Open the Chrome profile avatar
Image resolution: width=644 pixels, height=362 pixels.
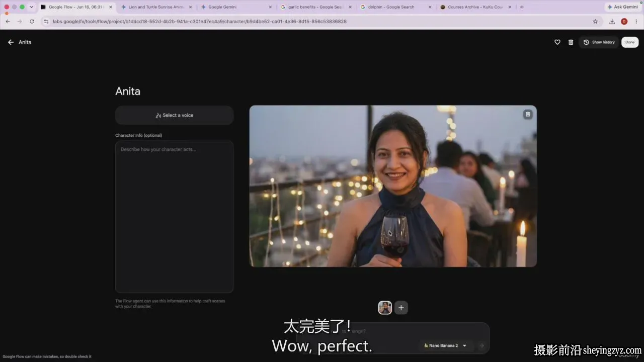click(624, 22)
